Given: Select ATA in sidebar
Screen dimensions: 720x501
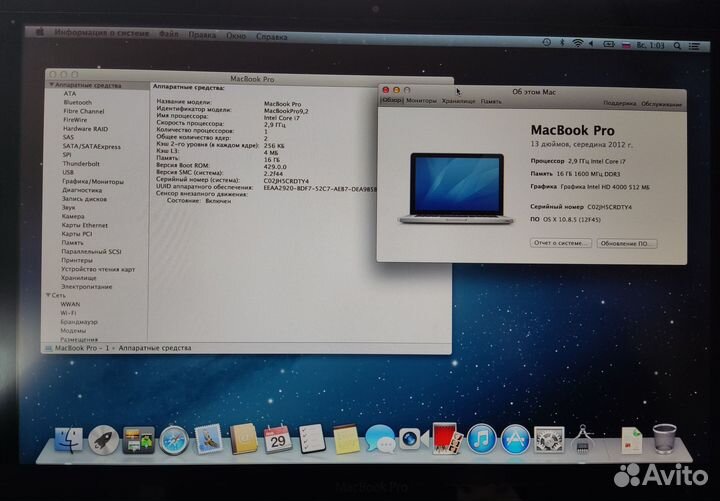Looking at the screenshot, I should tap(70, 94).
